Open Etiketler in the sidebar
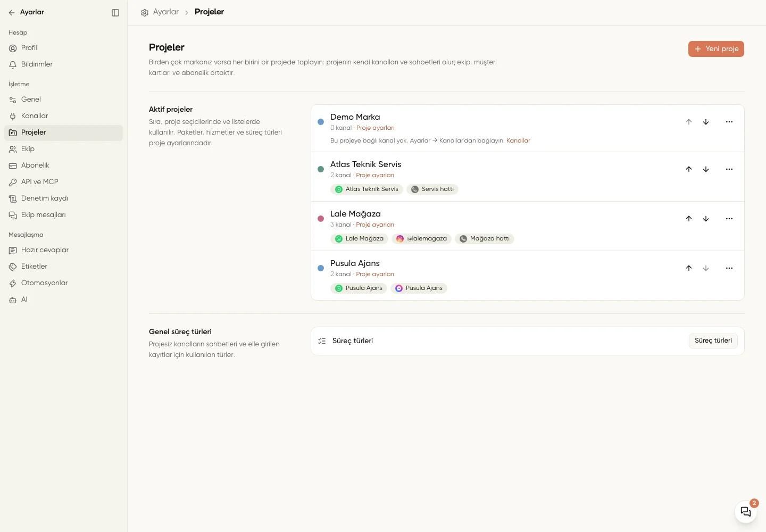Screen dimensions: 766x532 pos(63,267)
